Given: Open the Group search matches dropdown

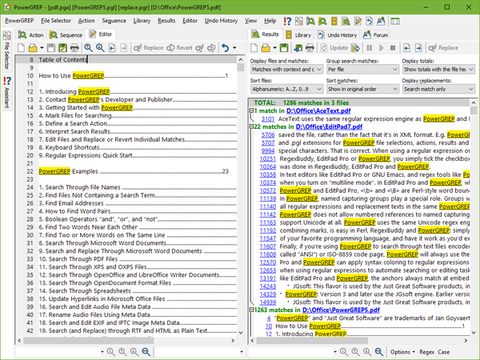Looking at the screenshot, I should [x=362, y=69].
